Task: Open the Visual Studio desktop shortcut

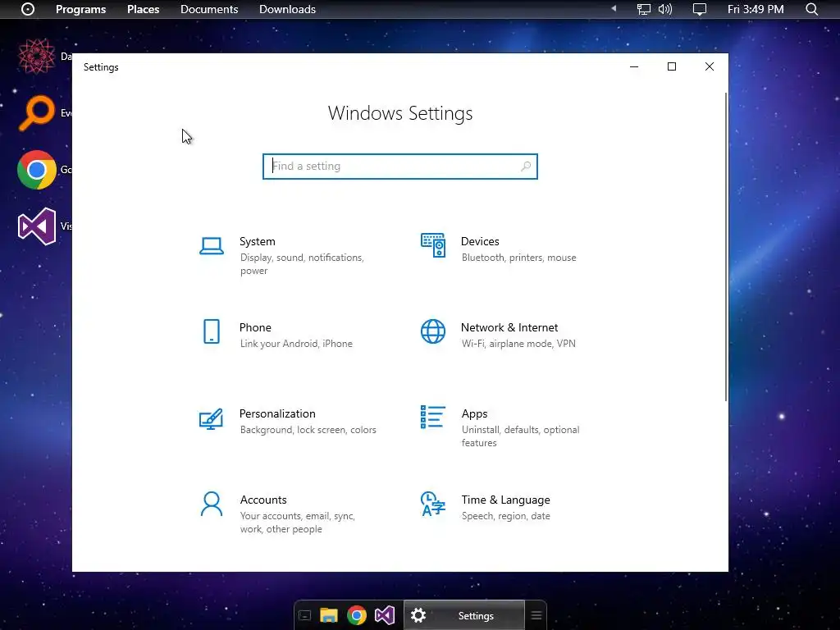Action: (x=36, y=226)
